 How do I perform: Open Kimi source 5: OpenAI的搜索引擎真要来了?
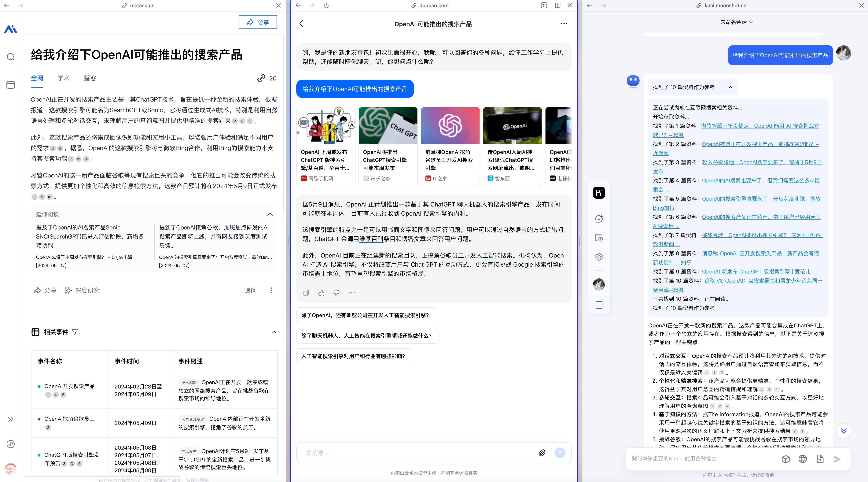(x=737, y=203)
